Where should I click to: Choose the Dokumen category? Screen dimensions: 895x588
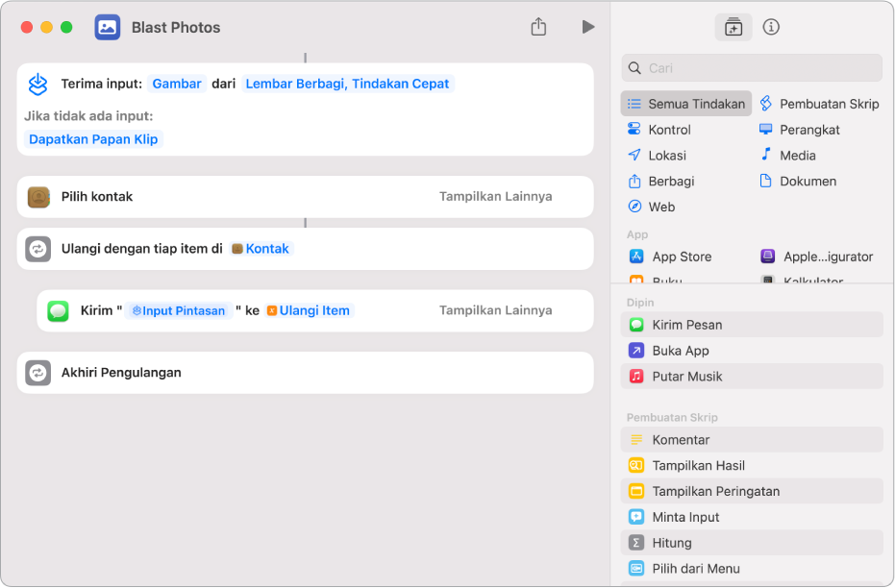798,181
